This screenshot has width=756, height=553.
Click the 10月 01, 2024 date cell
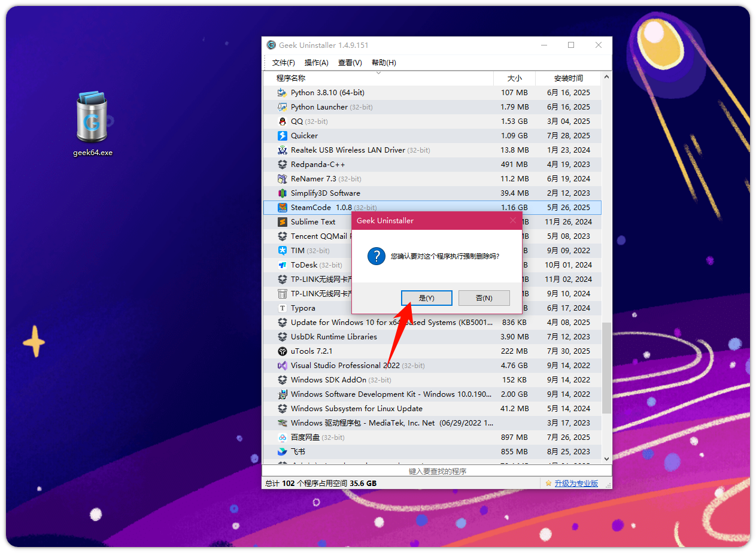click(568, 265)
